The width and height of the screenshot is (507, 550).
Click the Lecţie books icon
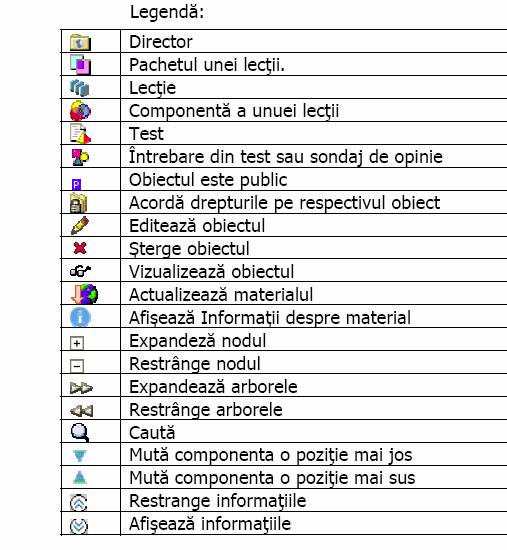(80, 88)
